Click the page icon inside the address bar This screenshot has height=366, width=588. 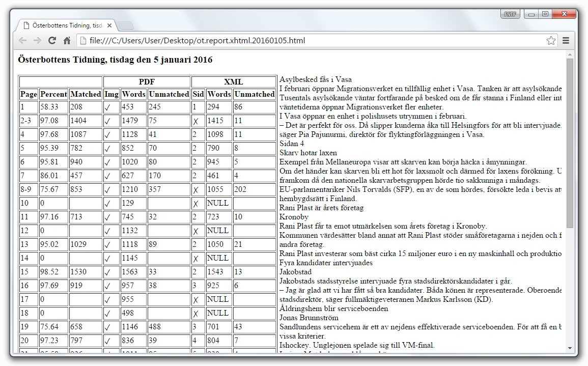83,40
